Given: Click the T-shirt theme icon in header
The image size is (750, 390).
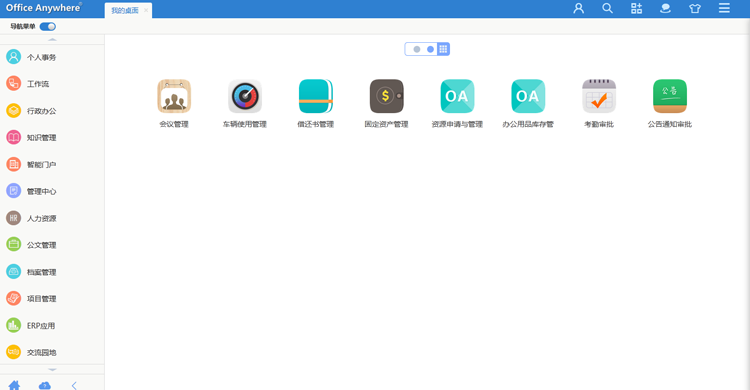Looking at the screenshot, I should pyautogui.click(x=695, y=8).
